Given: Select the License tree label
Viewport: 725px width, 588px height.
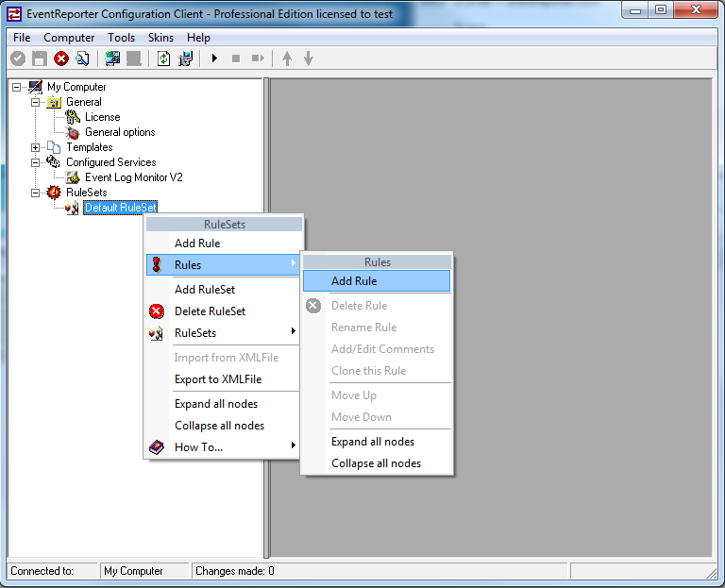Looking at the screenshot, I should (x=102, y=117).
